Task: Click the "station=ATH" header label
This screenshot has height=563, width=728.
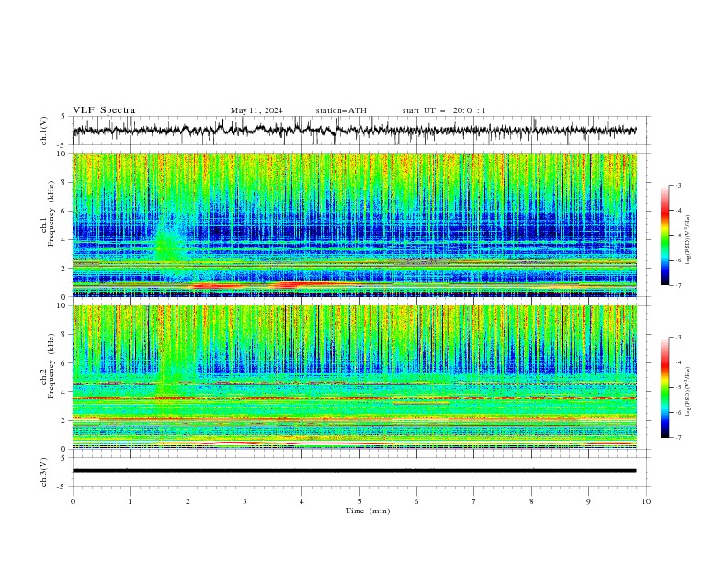Action: click(x=341, y=110)
